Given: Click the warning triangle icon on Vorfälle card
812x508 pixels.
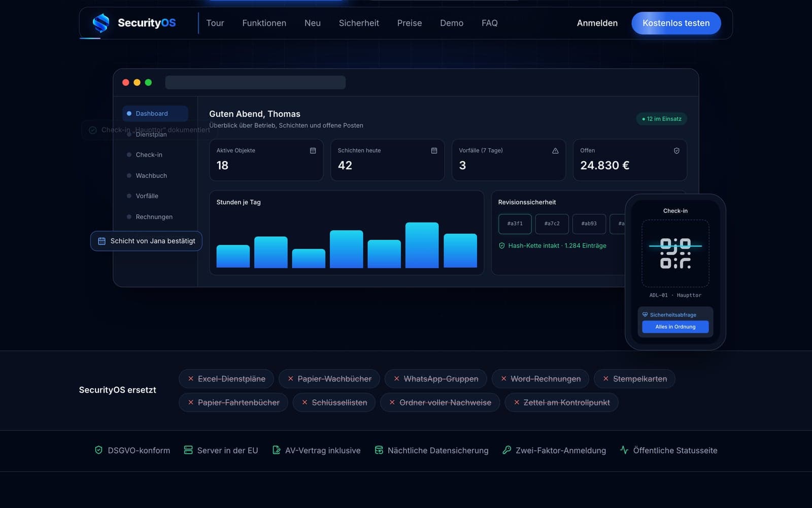Looking at the screenshot, I should [555, 150].
